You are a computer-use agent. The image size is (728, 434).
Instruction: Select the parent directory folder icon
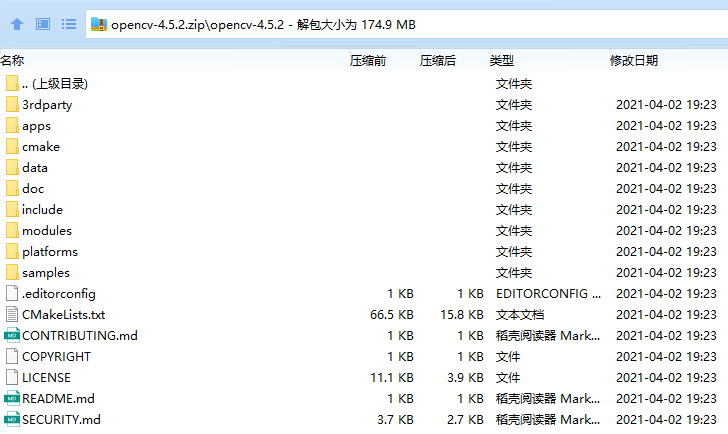coord(12,84)
